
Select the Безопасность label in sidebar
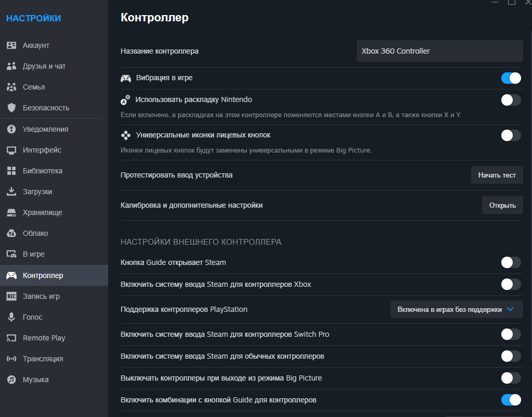pos(46,108)
